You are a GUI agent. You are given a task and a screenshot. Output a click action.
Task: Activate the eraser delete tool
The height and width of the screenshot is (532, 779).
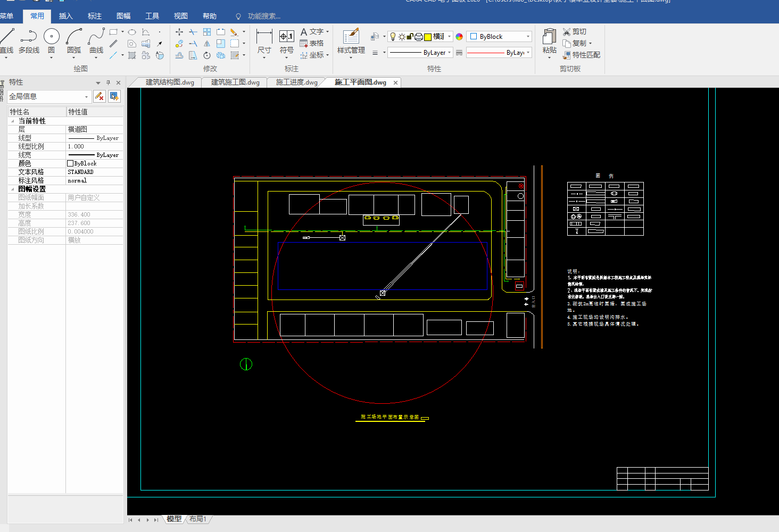234,32
